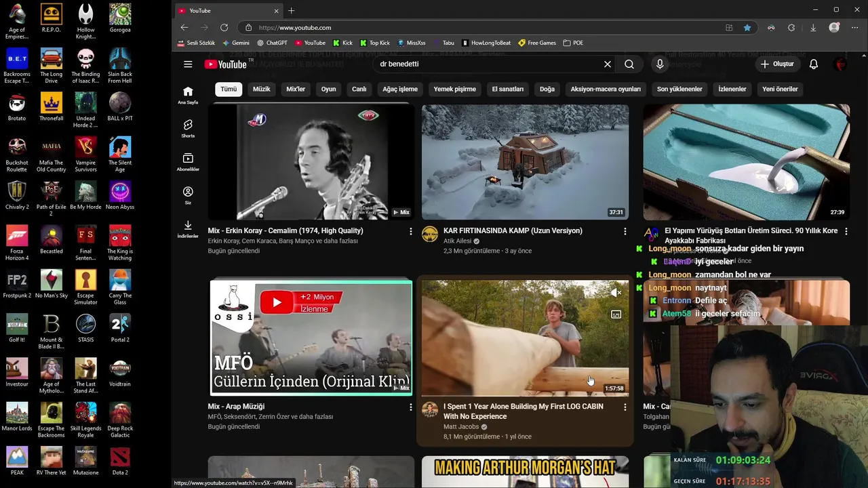Open more options for KAR FIRTINASINDA KAMP
The width and height of the screenshot is (868, 488).
pyautogui.click(x=625, y=232)
